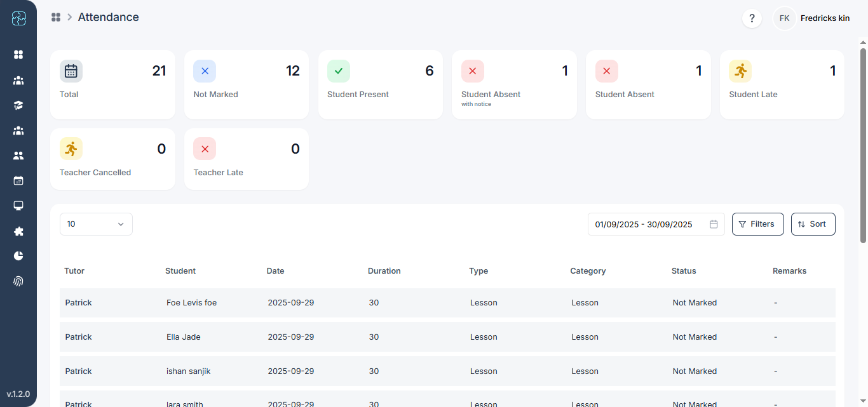The image size is (868, 407).
Task: Click the 2025-09-29 date in ishan sanjik row
Action: coord(291,371)
